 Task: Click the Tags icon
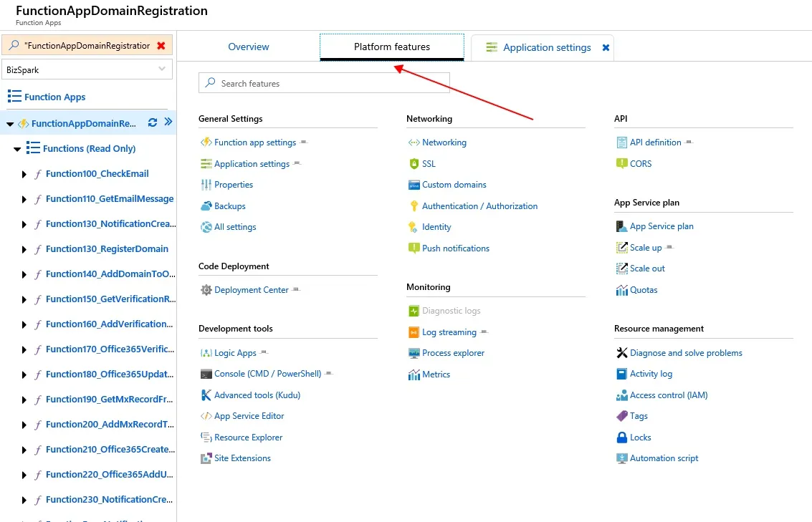click(622, 416)
